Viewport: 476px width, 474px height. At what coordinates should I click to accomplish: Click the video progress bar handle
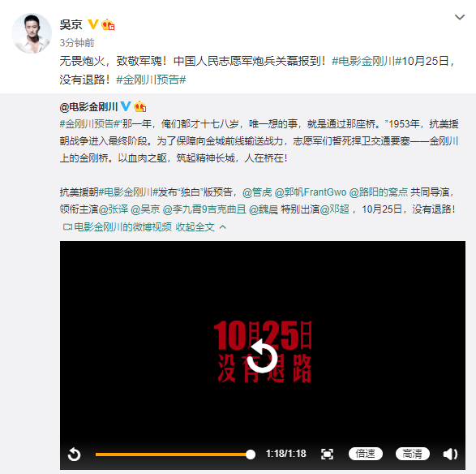(250, 455)
